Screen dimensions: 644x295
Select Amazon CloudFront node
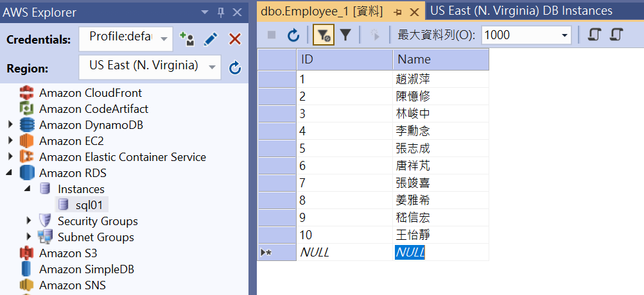click(x=91, y=93)
